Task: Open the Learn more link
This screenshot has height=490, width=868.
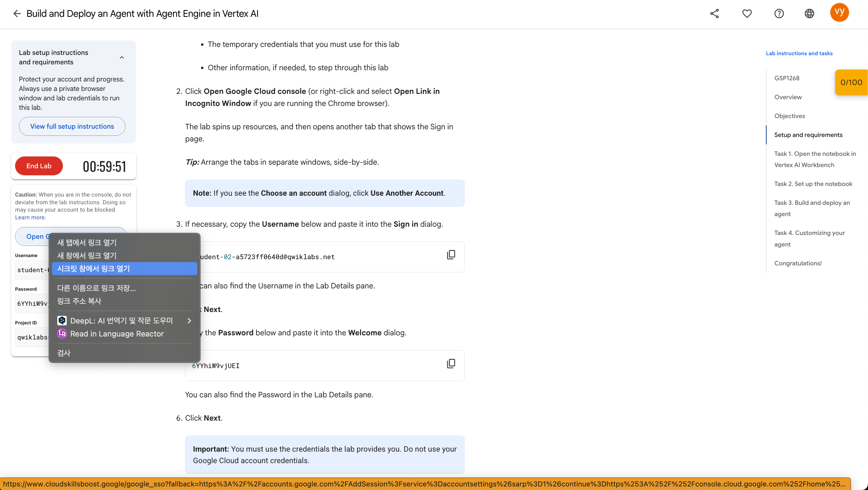Action: point(30,217)
